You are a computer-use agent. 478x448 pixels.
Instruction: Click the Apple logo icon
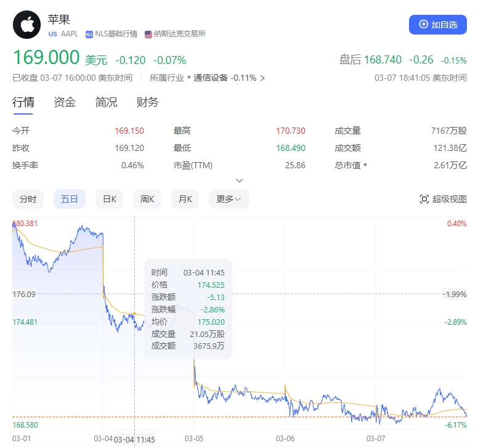[27, 25]
